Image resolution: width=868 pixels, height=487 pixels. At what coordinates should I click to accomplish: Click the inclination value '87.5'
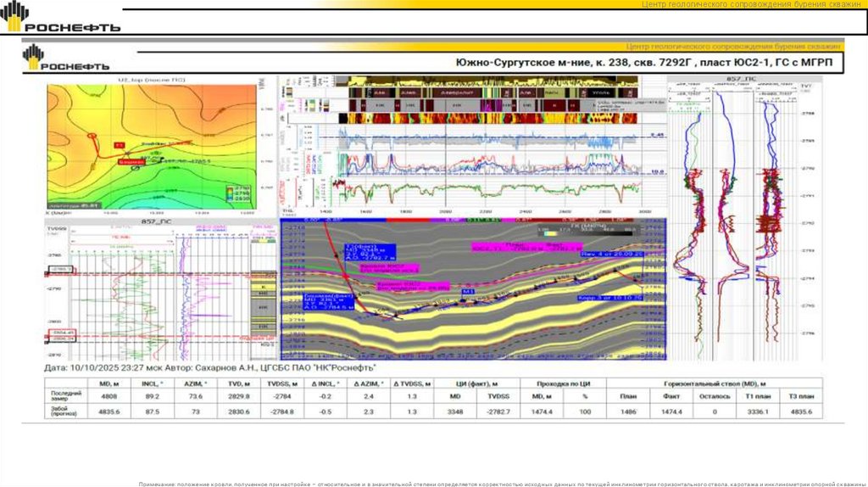point(153,412)
